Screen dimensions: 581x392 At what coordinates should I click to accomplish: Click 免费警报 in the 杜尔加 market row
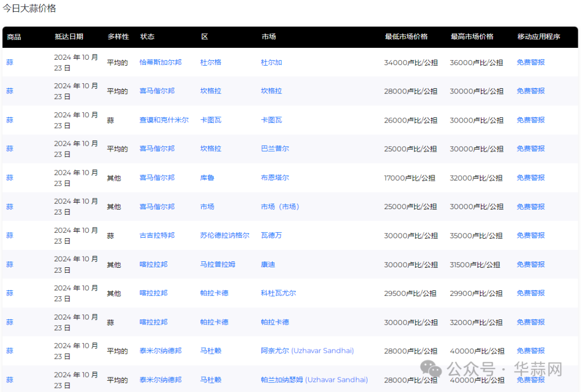[530, 62]
